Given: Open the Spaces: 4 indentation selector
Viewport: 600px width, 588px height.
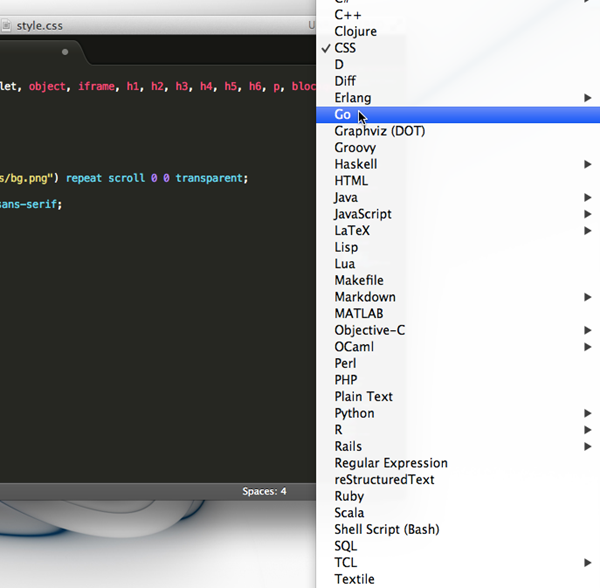Looking at the screenshot, I should click(x=264, y=491).
